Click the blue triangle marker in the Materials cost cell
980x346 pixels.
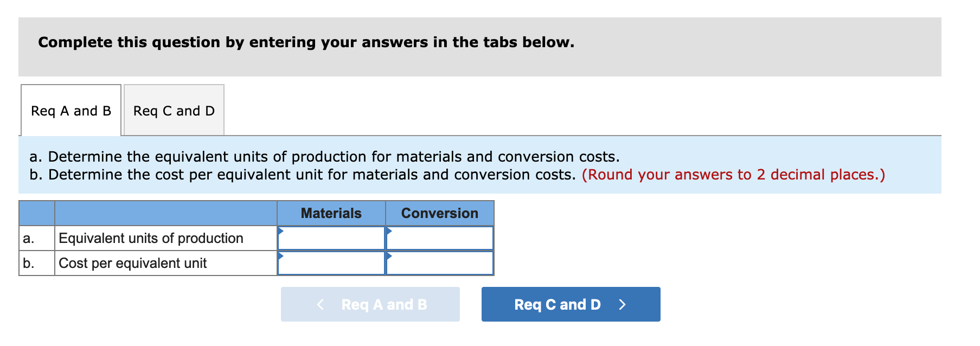pos(280,255)
